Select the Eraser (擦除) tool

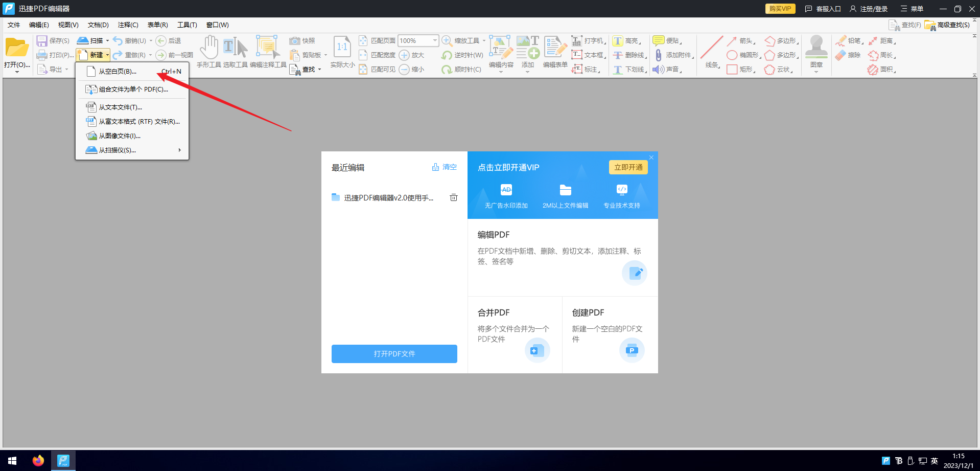pyautogui.click(x=841, y=55)
